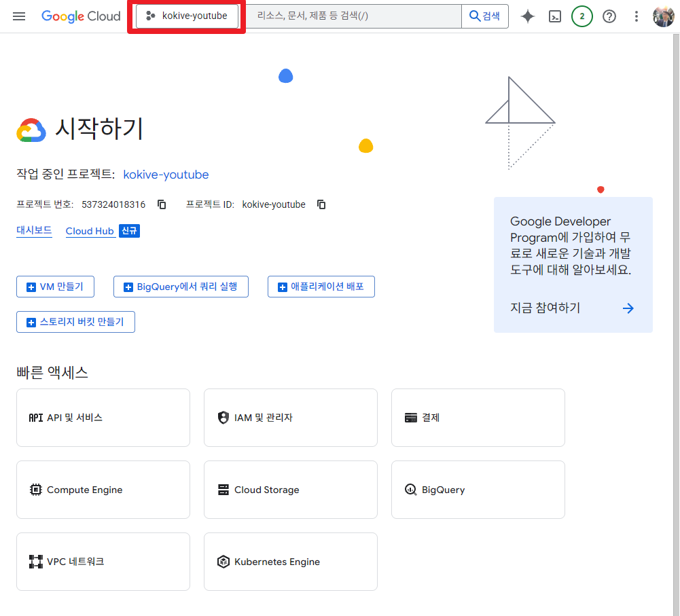The height and width of the screenshot is (616, 680).
Task: Open the navigation hamburger menu
Action: coord(18,16)
